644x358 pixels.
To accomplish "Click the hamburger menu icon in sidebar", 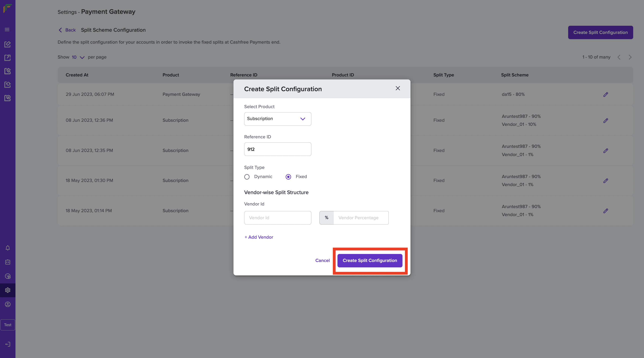I will (x=7, y=29).
